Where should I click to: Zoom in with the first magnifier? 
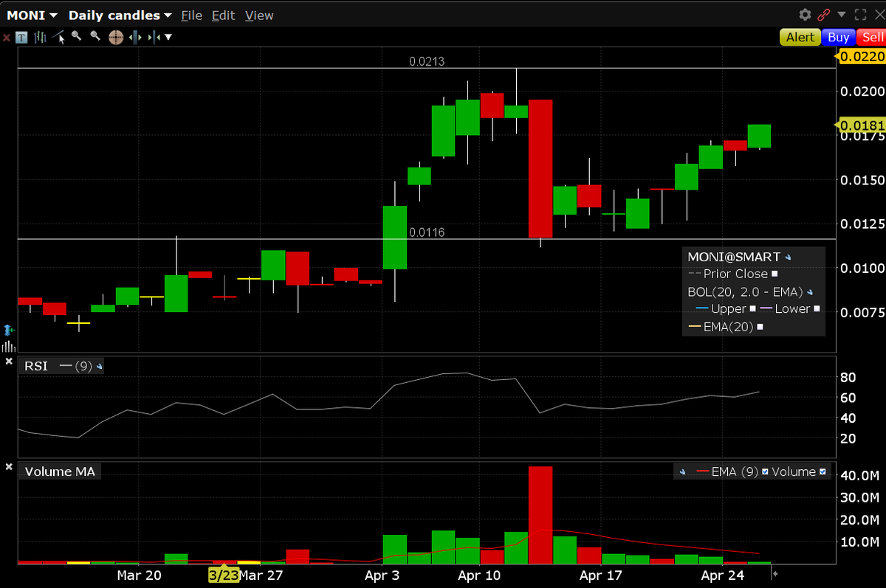(76, 37)
